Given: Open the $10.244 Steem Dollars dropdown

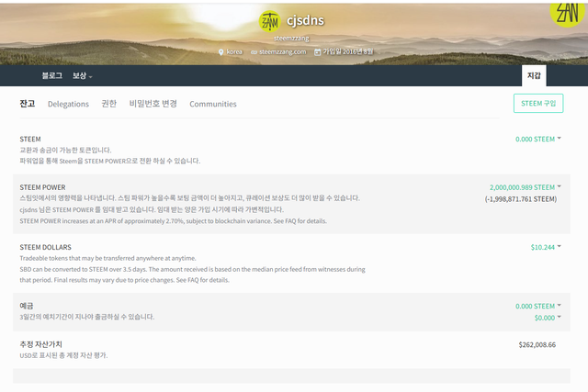Looking at the screenshot, I should [x=546, y=247].
